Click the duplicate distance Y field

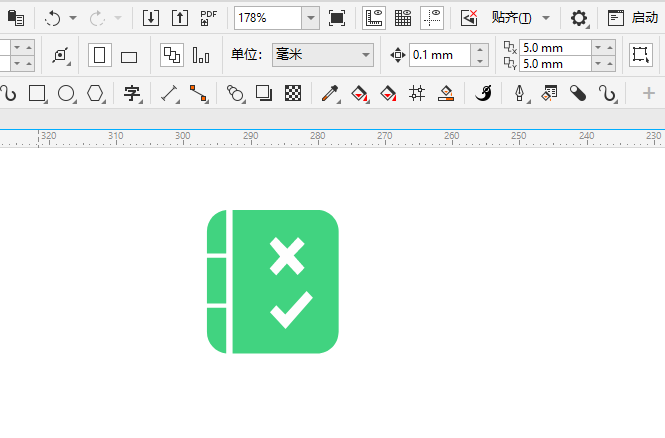555,64
